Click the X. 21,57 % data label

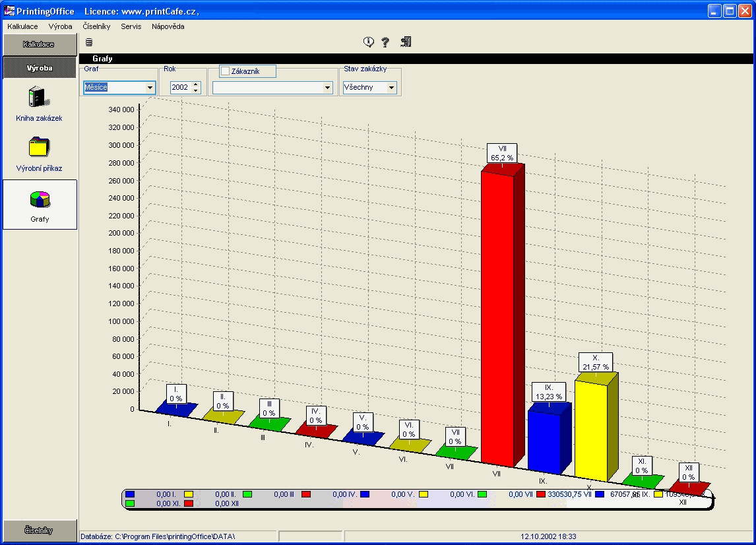pyautogui.click(x=596, y=362)
